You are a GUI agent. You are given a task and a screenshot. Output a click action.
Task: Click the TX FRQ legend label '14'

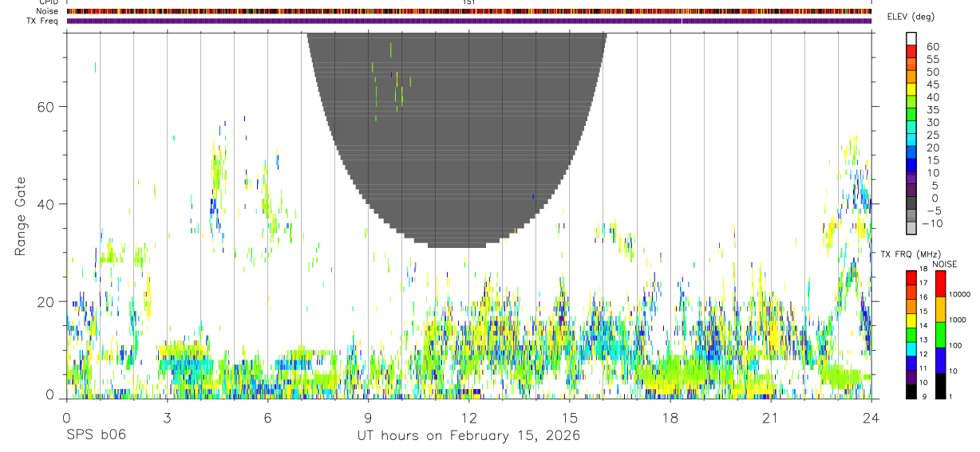click(x=923, y=325)
